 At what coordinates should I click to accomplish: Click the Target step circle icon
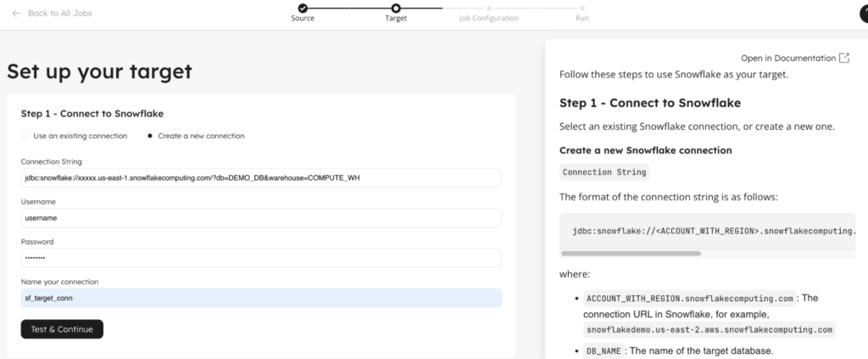(x=396, y=8)
